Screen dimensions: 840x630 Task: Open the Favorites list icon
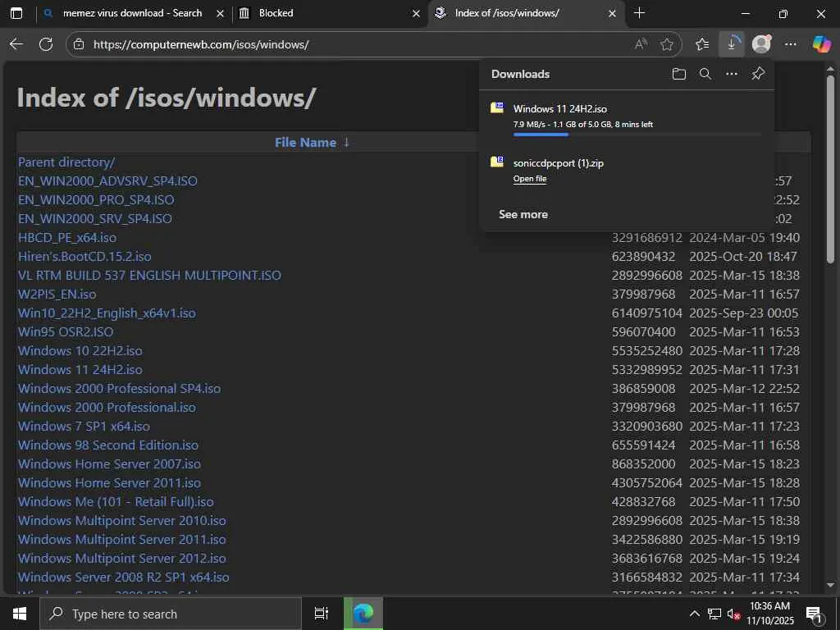pyautogui.click(x=702, y=44)
